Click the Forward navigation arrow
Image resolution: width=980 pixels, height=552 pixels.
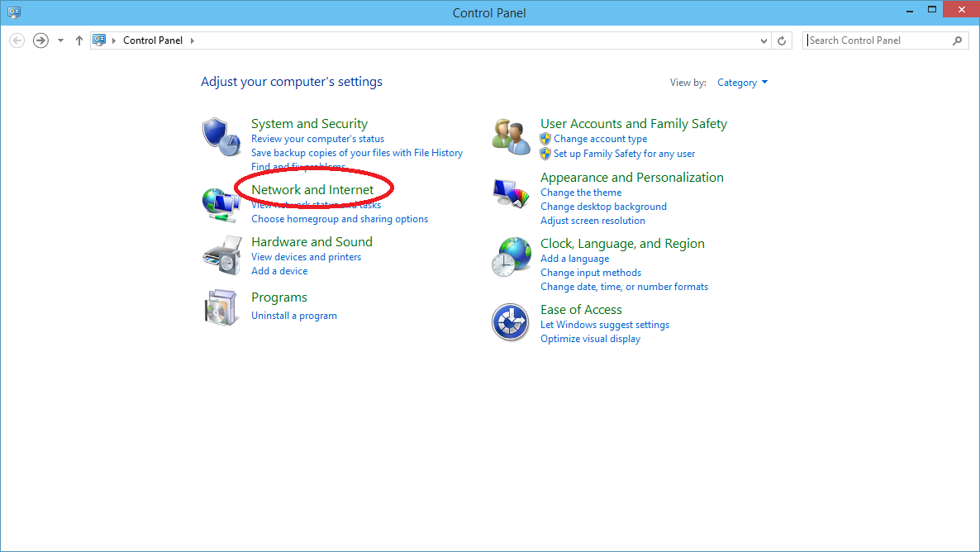click(40, 40)
